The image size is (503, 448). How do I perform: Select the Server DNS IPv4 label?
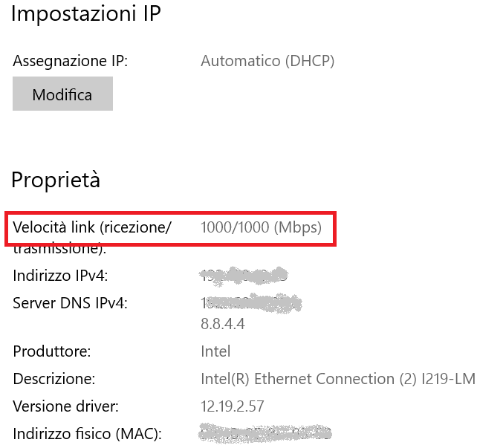coord(71,303)
